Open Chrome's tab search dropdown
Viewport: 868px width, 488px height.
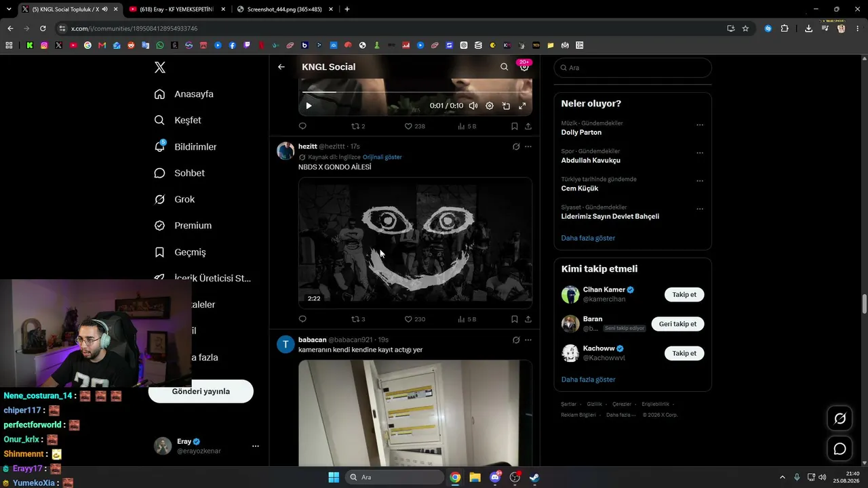click(9, 9)
